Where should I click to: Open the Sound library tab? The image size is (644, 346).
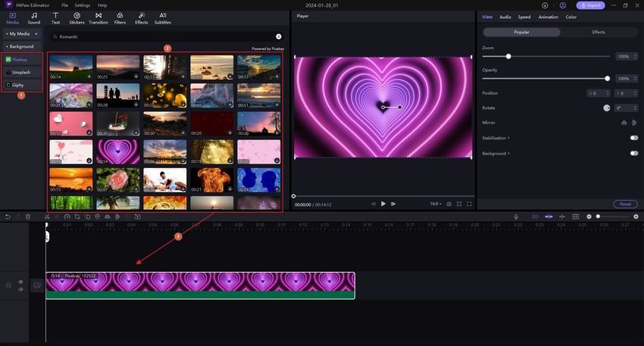pos(34,18)
